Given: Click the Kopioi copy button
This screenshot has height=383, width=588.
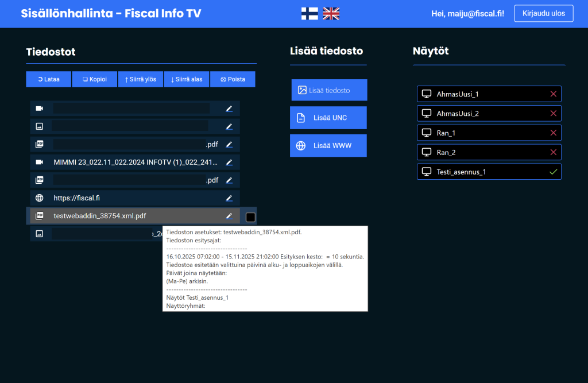Looking at the screenshot, I should [95, 79].
